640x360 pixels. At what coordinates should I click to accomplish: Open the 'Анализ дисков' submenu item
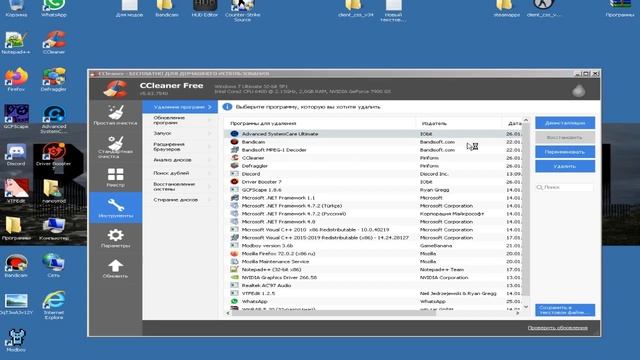[x=180, y=160]
